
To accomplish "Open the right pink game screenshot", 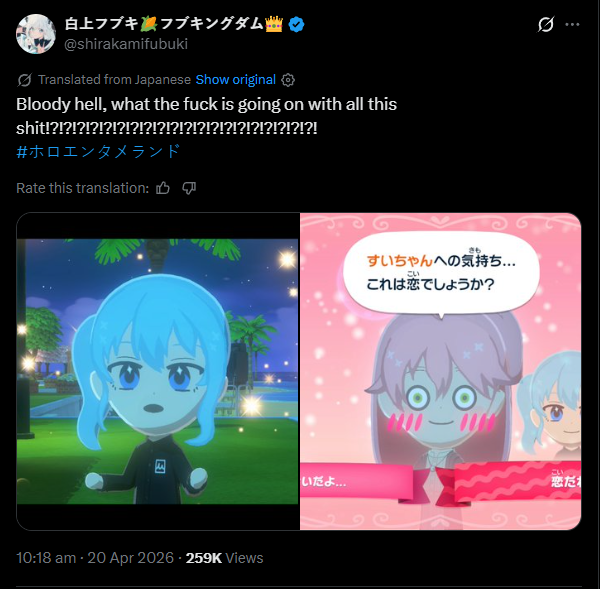I will click(x=440, y=371).
